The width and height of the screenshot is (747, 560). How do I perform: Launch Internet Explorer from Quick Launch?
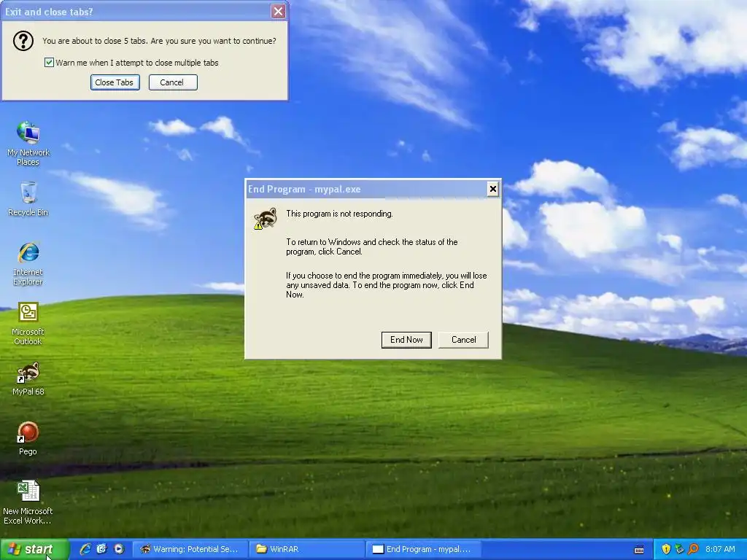point(85,549)
